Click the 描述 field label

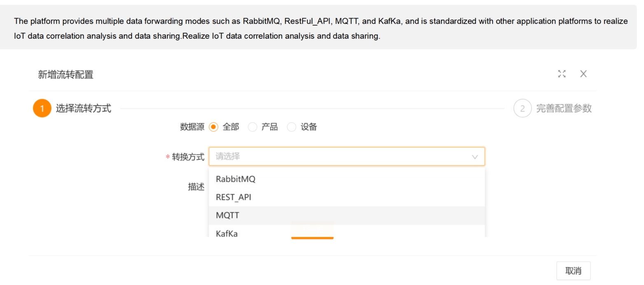pos(196,187)
